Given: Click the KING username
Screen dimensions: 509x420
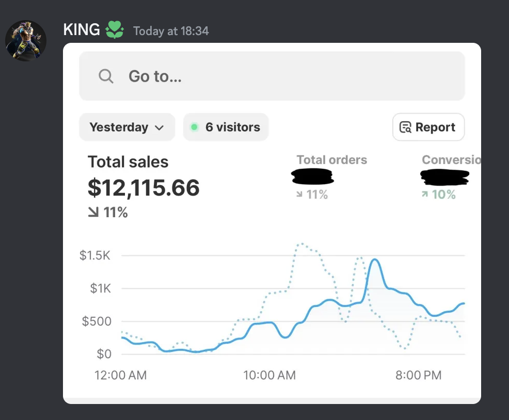Looking at the screenshot, I should pos(82,30).
